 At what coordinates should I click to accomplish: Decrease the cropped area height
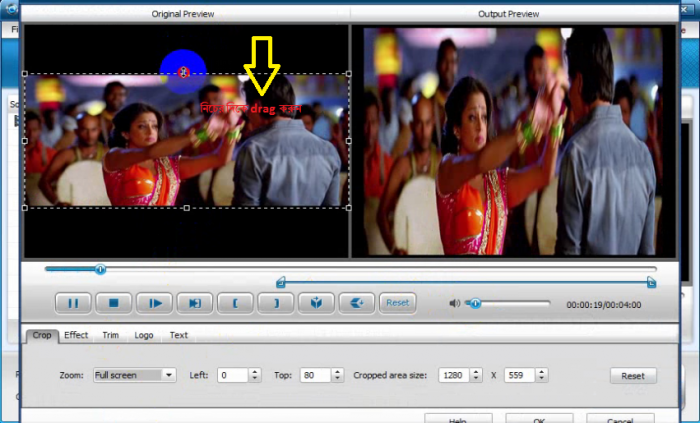[x=542, y=379]
